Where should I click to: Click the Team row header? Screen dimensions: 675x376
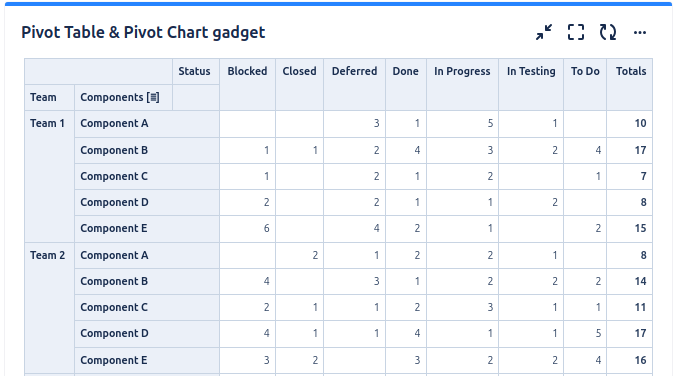43,97
